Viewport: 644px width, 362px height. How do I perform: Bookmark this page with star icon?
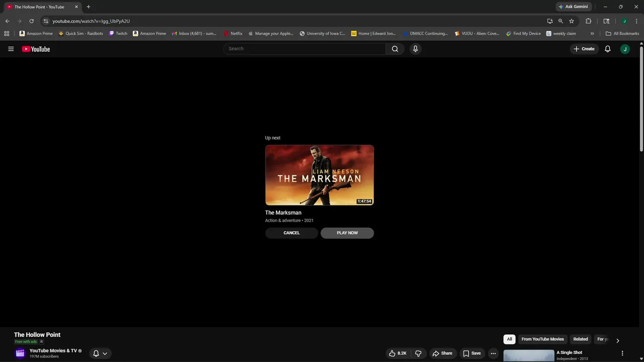[x=572, y=21]
